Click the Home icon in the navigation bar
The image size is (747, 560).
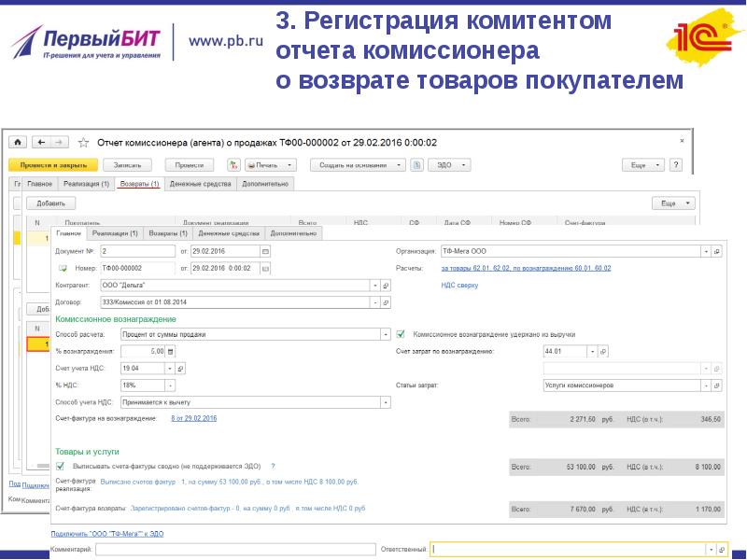coord(17,142)
